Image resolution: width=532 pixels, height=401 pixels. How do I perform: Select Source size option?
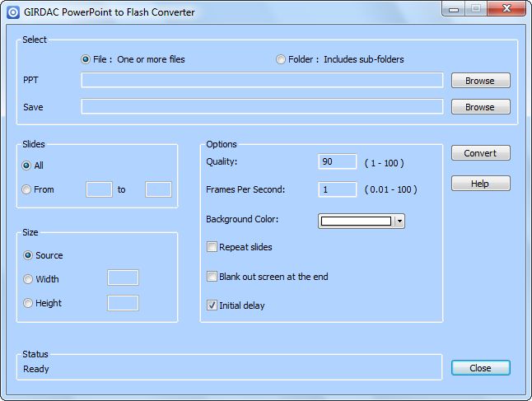pos(28,255)
